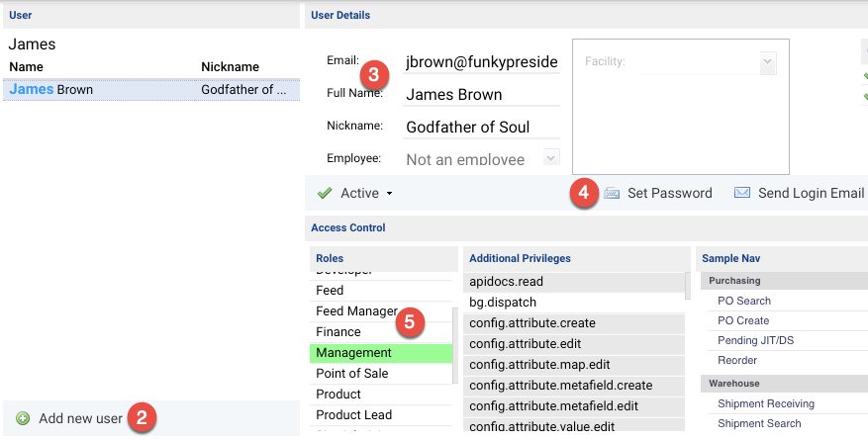Choose the Feed Manager role
The height and width of the screenshot is (440, 868).
(x=356, y=311)
